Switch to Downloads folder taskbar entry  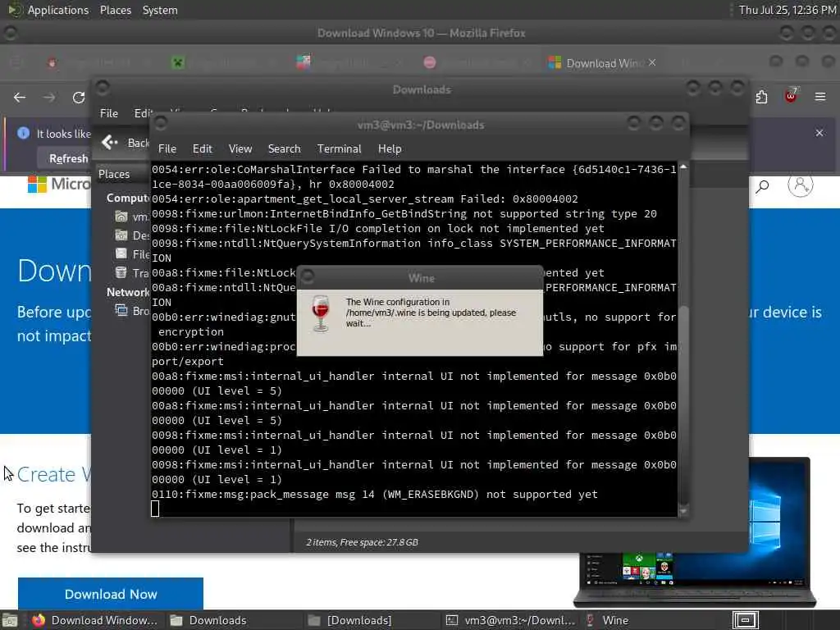click(x=209, y=620)
